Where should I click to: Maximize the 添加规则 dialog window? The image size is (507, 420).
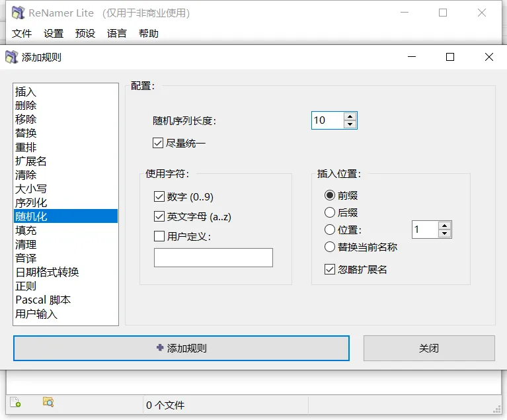(449, 57)
